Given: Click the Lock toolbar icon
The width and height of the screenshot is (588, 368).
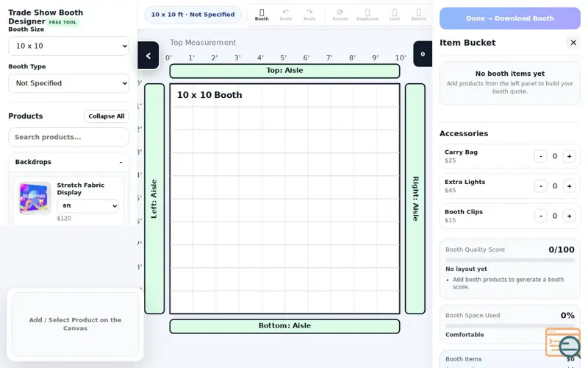Looking at the screenshot, I should click(395, 15).
